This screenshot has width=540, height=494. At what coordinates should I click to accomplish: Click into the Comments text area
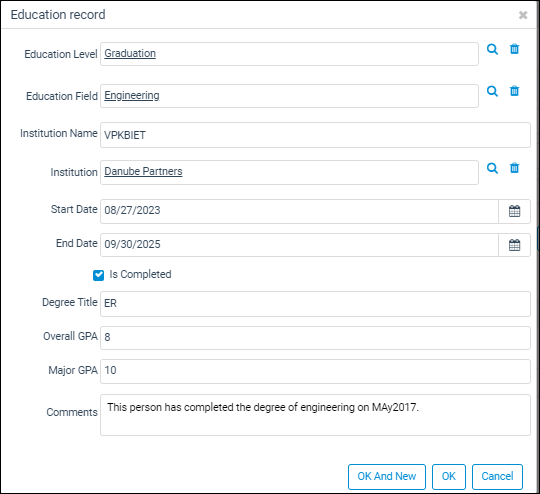click(315, 415)
